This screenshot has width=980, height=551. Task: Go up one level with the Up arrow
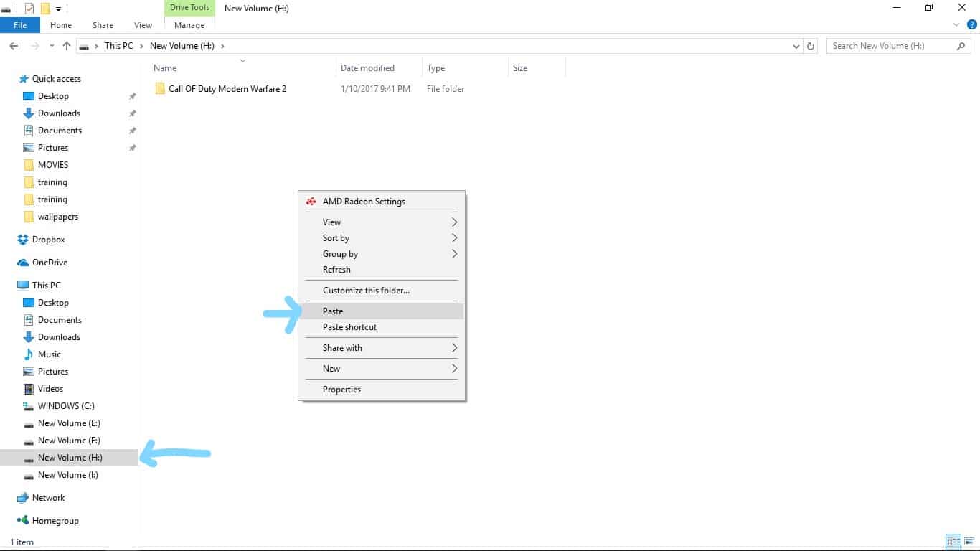click(67, 46)
